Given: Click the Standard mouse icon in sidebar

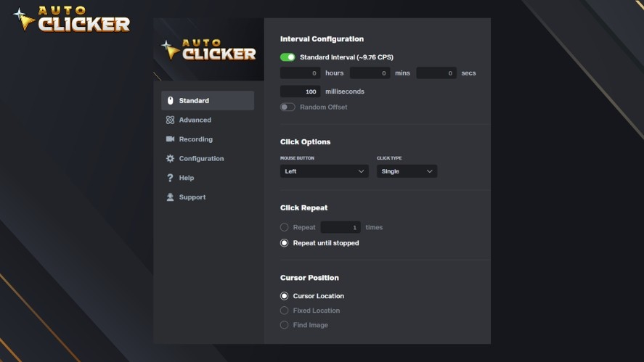Looking at the screenshot, I should (170, 101).
